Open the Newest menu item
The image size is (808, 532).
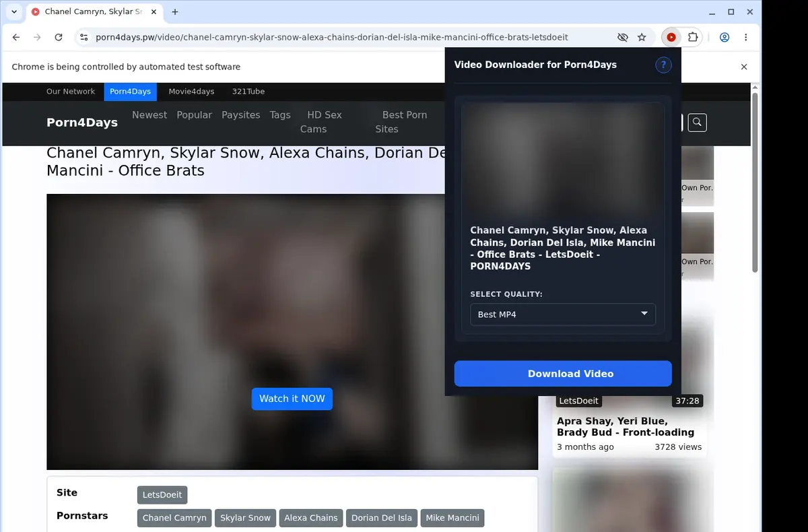[x=149, y=115]
